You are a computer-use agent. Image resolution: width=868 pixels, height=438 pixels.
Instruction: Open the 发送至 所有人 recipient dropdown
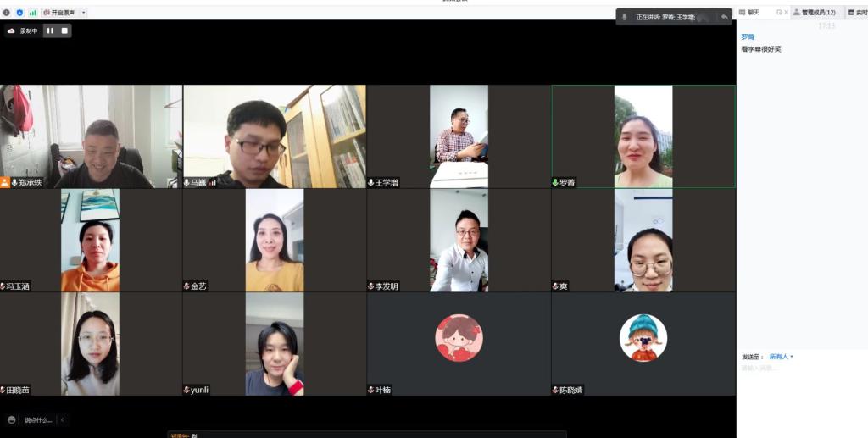pos(781,357)
